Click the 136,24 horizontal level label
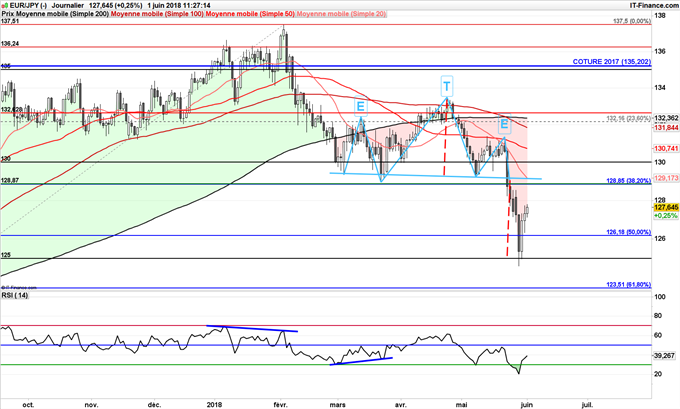 (x=10, y=44)
